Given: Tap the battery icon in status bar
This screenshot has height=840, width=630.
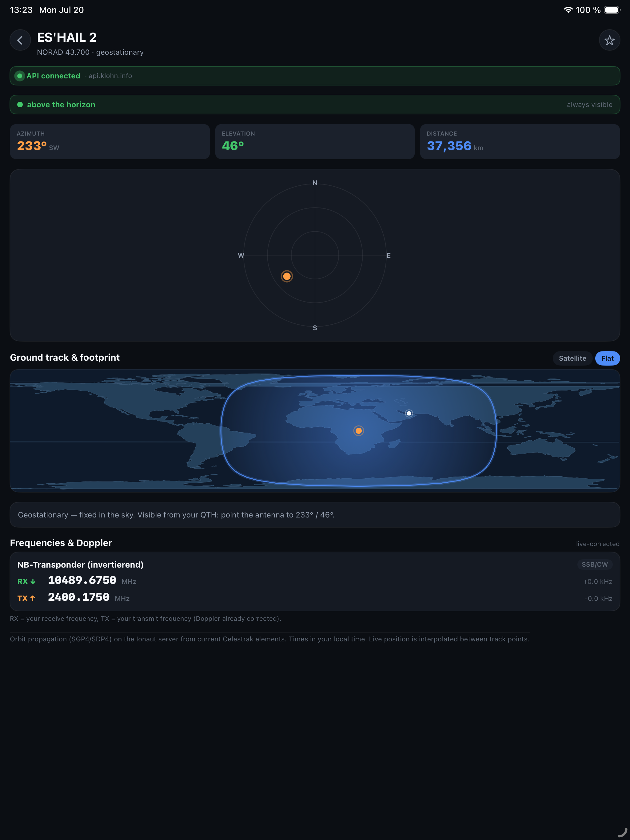Looking at the screenshot, I should tap(612, 10).
